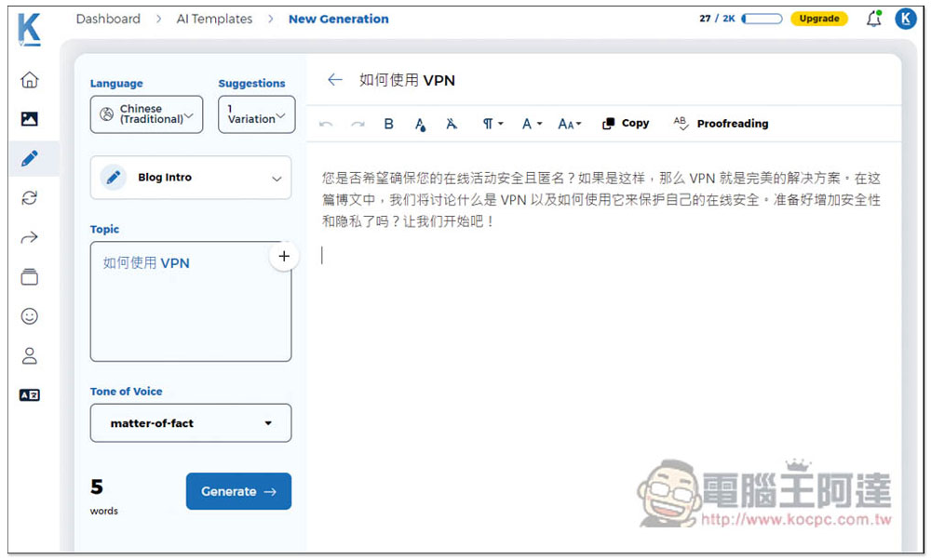The image size is (931, 560).
Task: Click the pencil icon in Blog Intro selector
Action: pos(114,177)
